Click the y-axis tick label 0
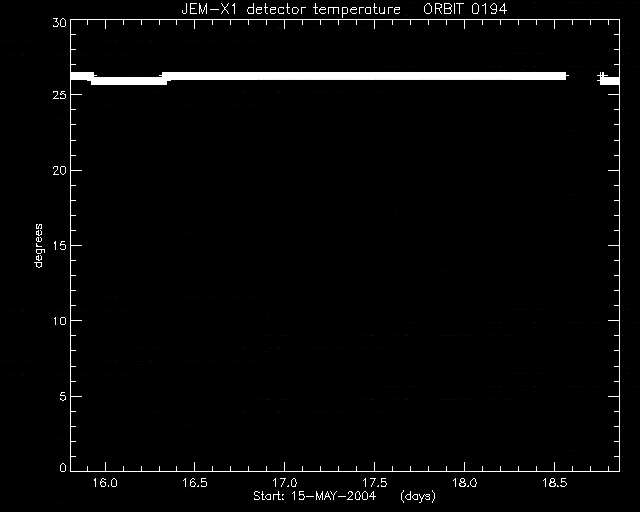 pyautogui.click(x=63, y=467)
